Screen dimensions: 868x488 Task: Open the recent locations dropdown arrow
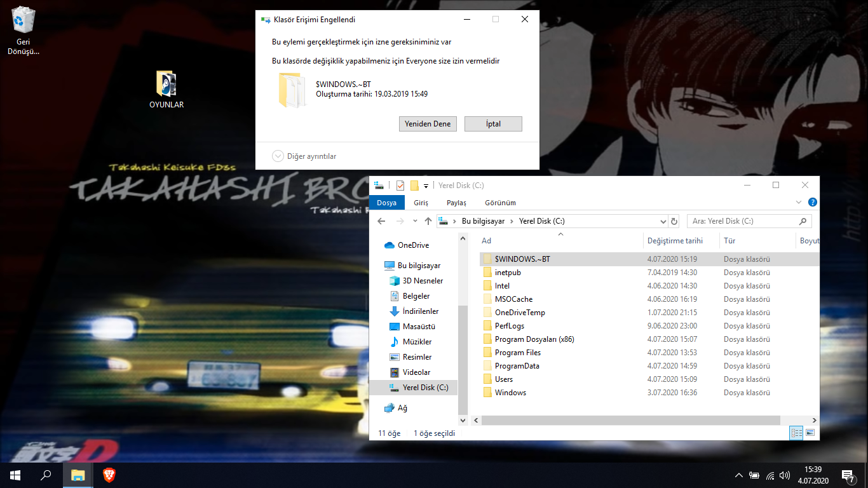(415, 221)
